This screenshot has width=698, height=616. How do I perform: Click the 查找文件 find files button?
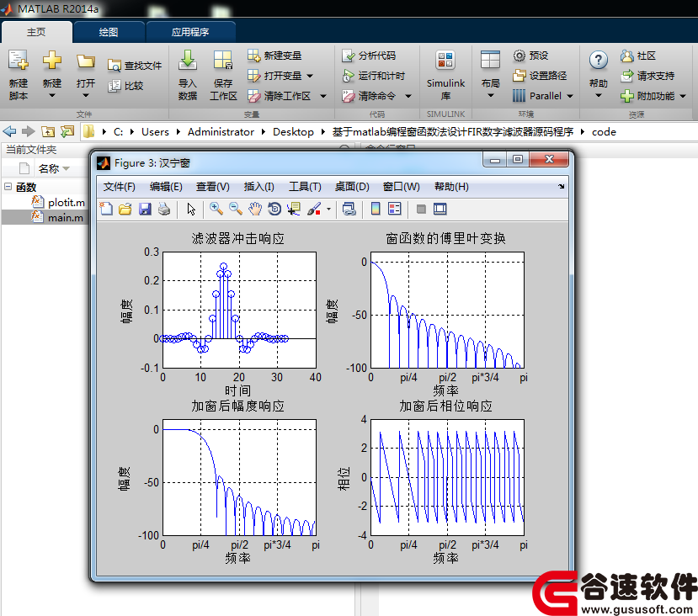[135, 66]
